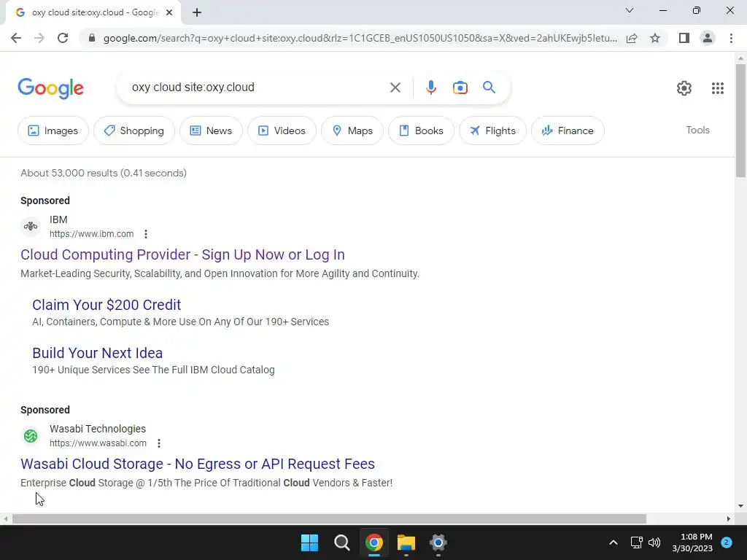Click the address bar URL
This screenshot has width=747, height=560.
click(360, 38)
